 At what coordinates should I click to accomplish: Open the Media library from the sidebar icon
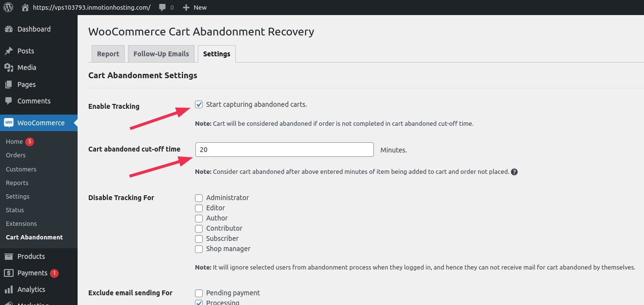click(9, 68)
